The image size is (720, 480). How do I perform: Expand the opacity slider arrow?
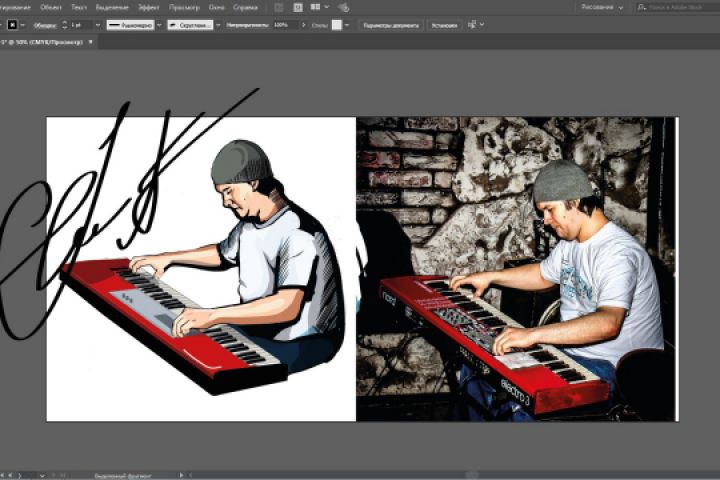pos(304,25)
